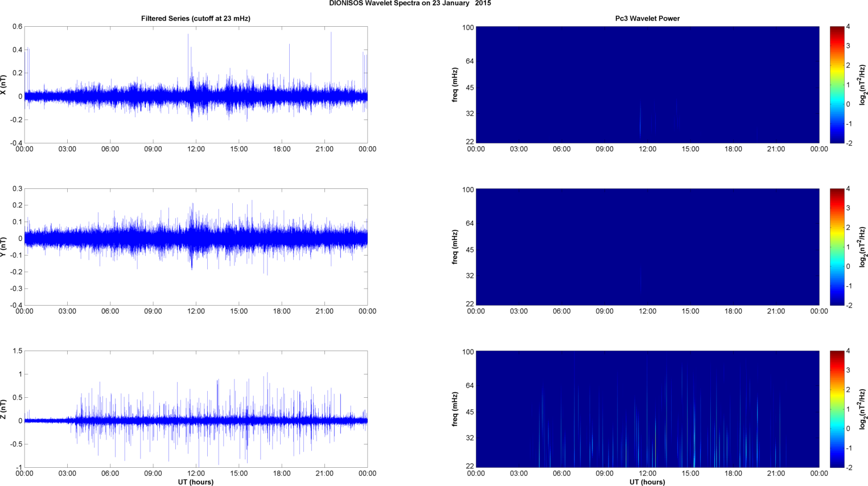Click the '0.6' tick on the X series axis
Image resolution: width=868 pixels, height=486 pixels.
pos(18,27)
